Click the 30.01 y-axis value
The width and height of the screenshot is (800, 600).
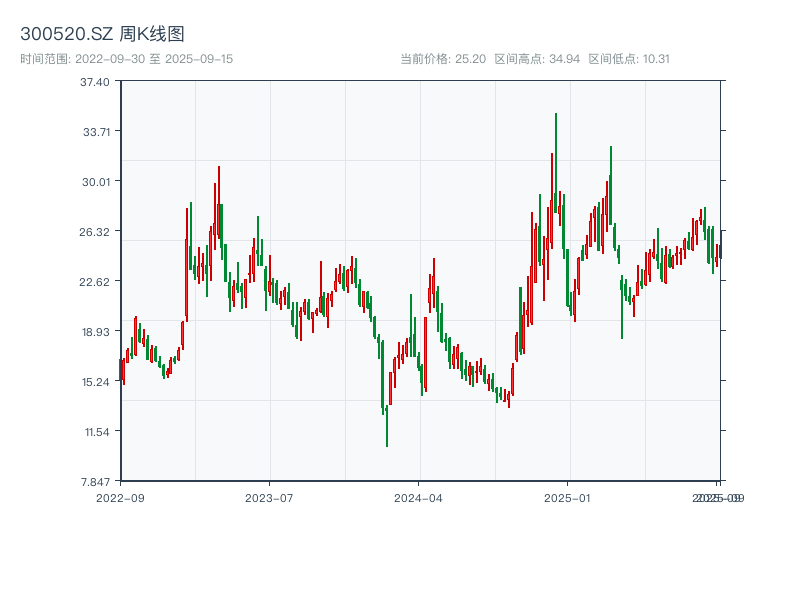pos(96,182)
